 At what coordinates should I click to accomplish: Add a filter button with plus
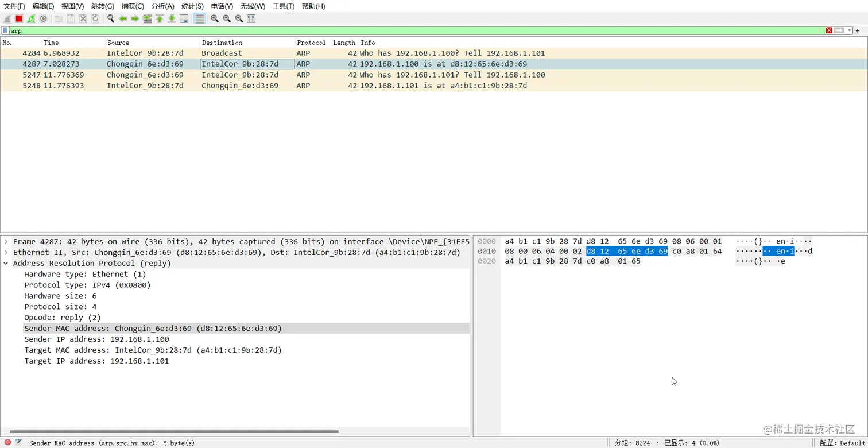pos(858,30)
